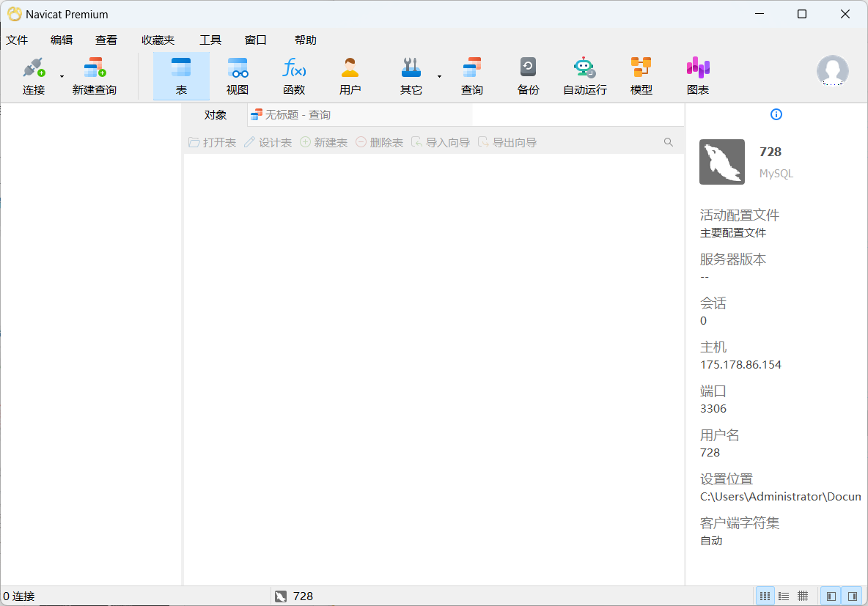This screenshot has height=606, width=868.
Task: Expand the Connection button dropdown arrow
Action: pyautogui.click(x=62, y=76)
